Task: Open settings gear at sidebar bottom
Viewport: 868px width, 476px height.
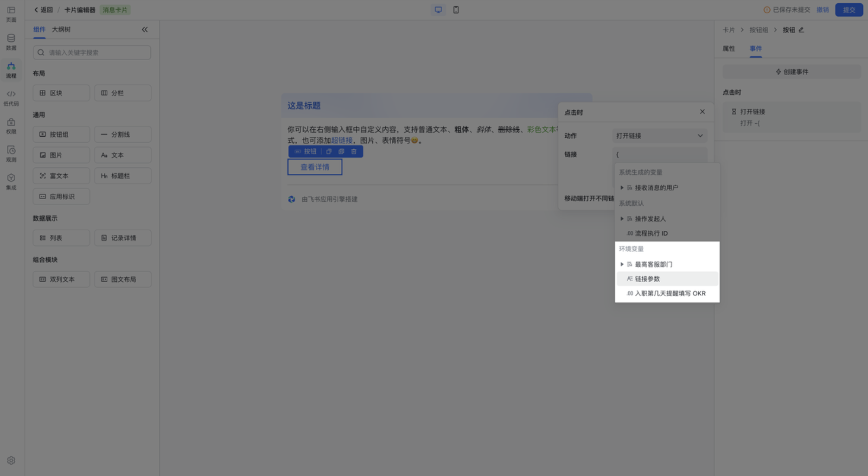Action: tap(11, 460)
